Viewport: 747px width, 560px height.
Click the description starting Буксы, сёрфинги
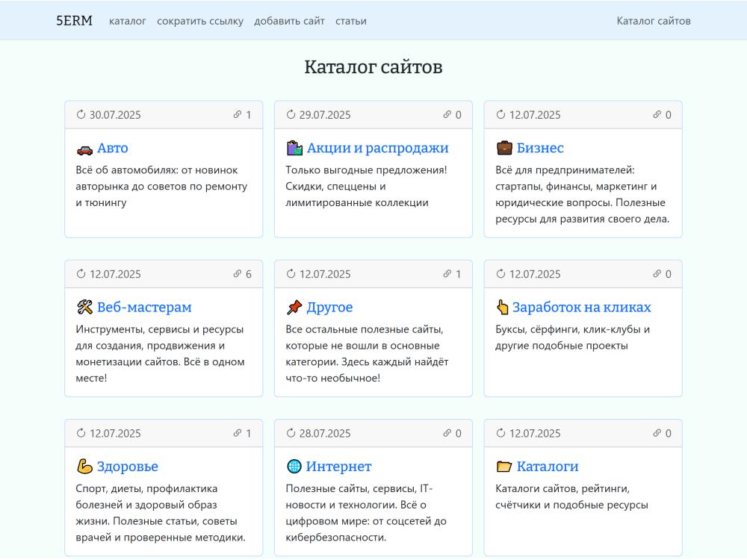click(x=573, y=337)
